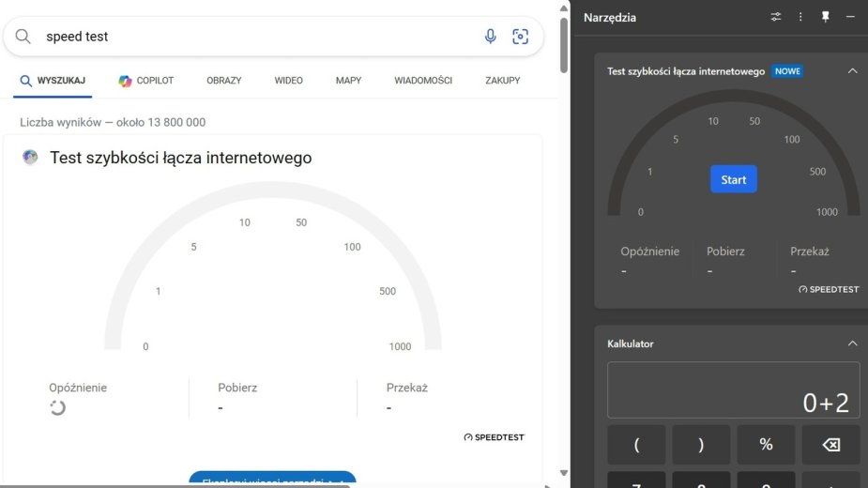The height and width of the screenshot is (488, 868).
Task: Click the Opóźnienie label in sidebar widget
Action: tap(650, 252)
